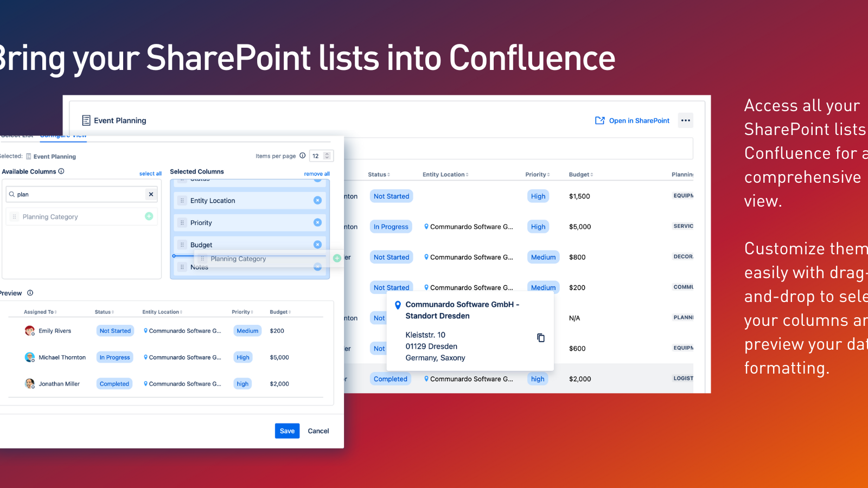Click In Progress badge in $5,000 main row
The height and width of the screenshot is (488, 868).
(391, 227)
